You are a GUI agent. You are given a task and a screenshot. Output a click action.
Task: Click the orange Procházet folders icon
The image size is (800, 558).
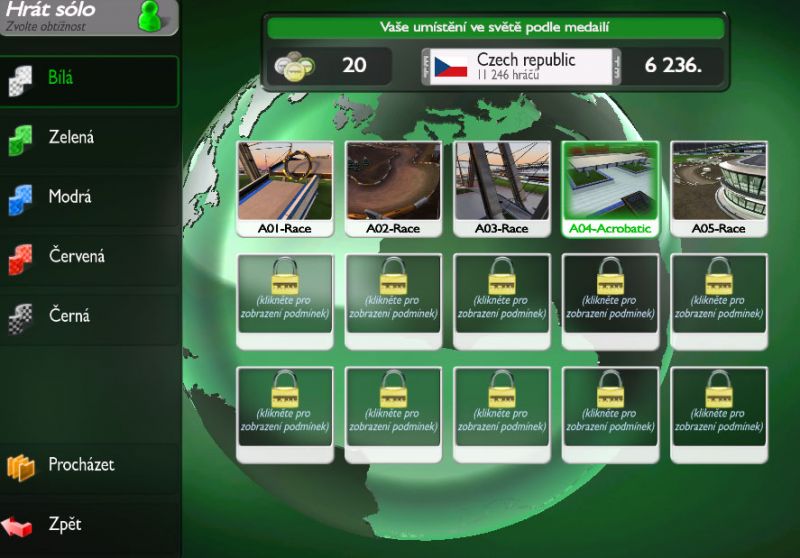point(20,467)
